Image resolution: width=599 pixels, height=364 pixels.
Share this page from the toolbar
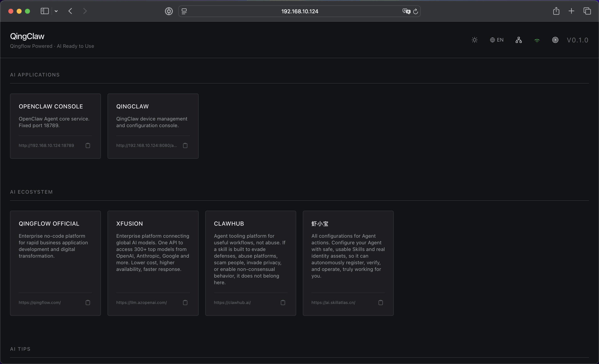pos(556,11)
